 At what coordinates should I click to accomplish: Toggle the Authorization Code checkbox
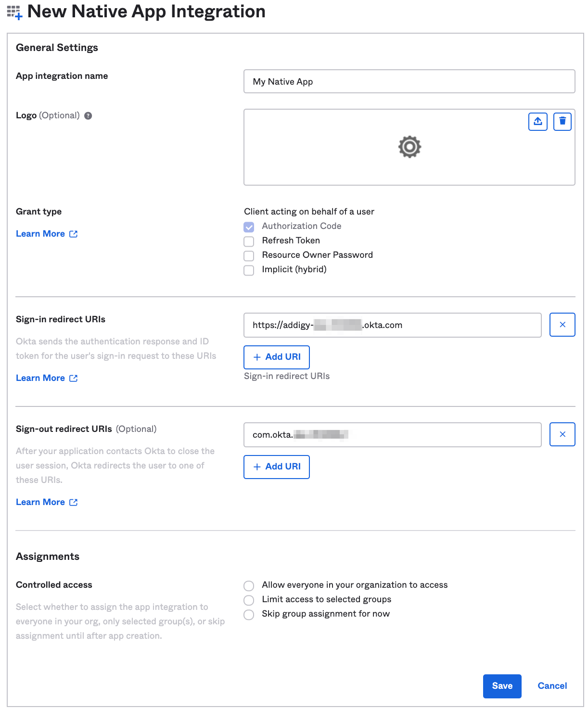[x=249, y=227]
